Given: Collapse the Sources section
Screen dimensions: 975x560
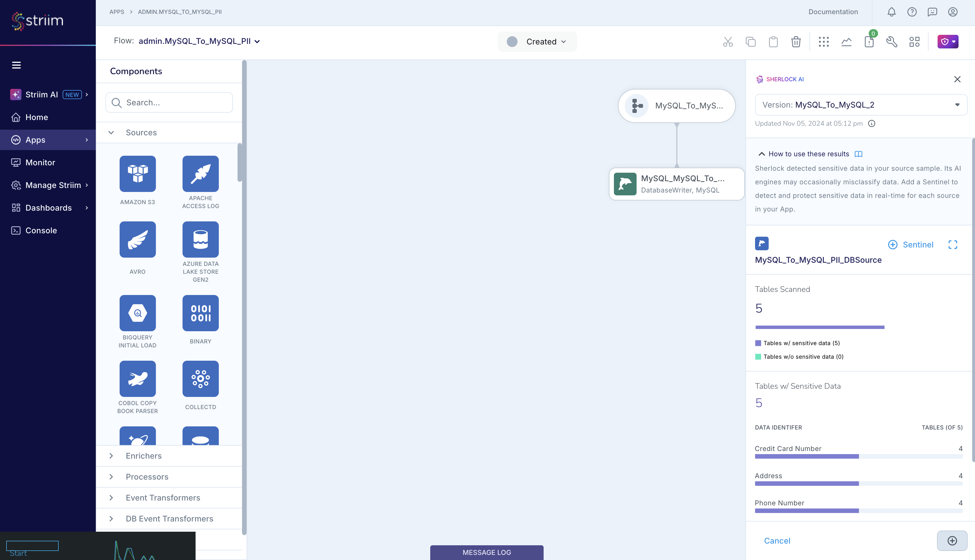Looking at the screenshot, I should [111, 132].
